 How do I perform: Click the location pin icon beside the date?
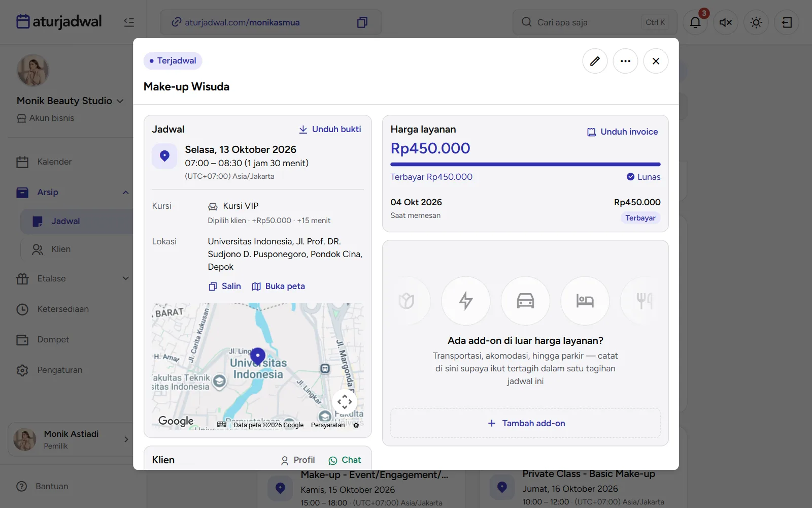coord(164,156)
